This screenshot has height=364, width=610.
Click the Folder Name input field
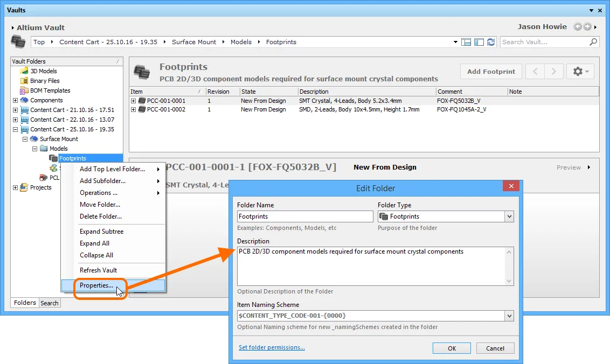click(305, 216)
